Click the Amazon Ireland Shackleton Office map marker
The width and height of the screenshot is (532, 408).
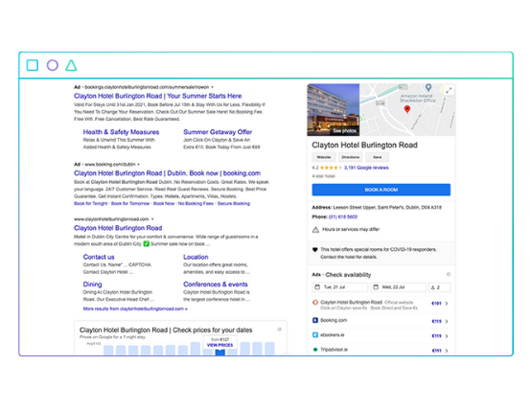428,88
